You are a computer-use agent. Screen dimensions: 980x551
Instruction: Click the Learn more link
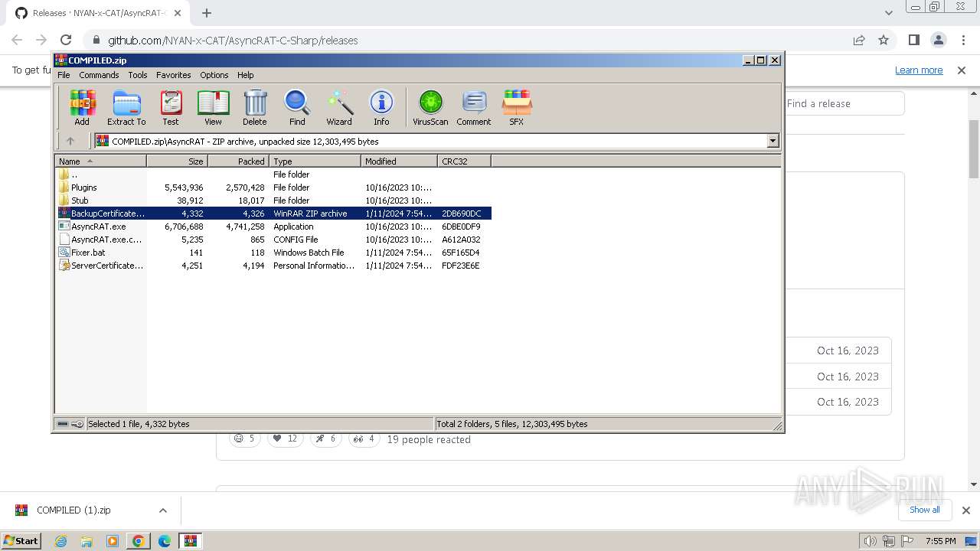(x=919, y=70)
